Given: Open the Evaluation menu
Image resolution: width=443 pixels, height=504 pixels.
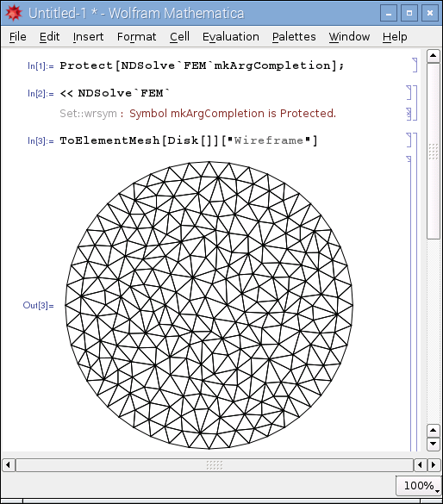Looking at the screenshot, I should tap(230, 37).
